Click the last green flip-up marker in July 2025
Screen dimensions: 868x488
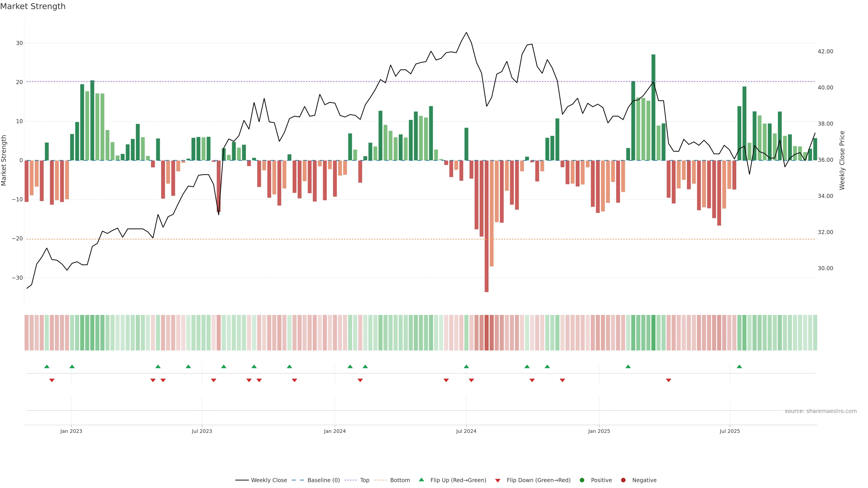pos(739,366)
